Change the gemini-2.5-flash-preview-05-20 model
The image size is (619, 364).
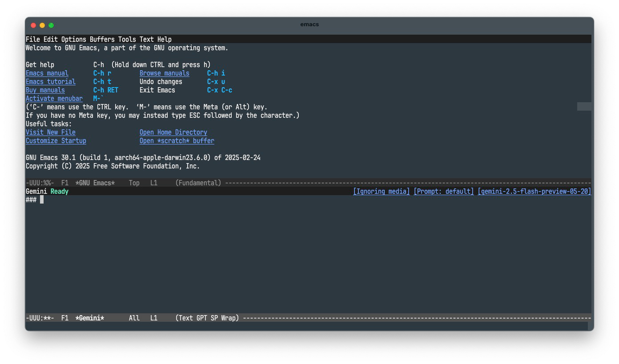coord(535,192)
